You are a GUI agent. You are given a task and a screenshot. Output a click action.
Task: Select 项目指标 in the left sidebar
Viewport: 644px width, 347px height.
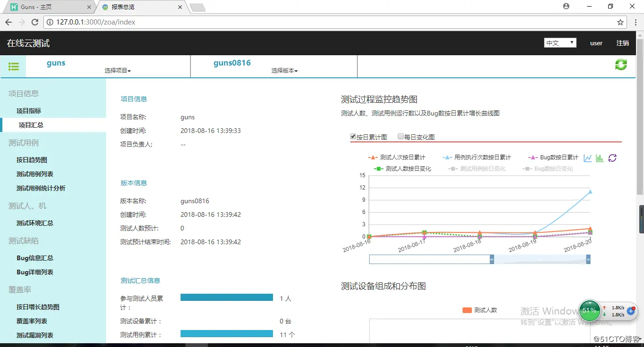[28, 110]
